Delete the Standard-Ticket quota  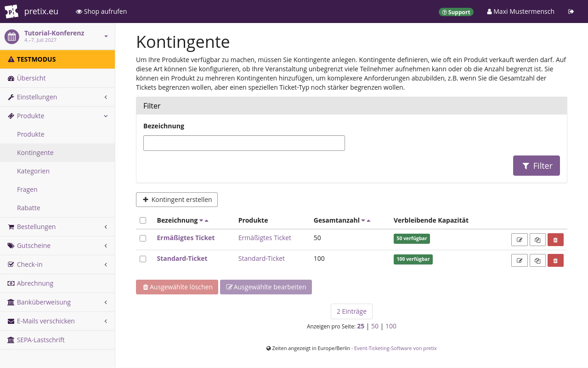tap(555, 260)
